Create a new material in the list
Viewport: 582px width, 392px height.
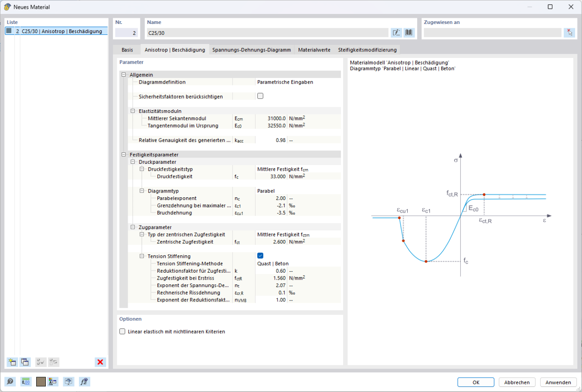click(x=12, y=362)
